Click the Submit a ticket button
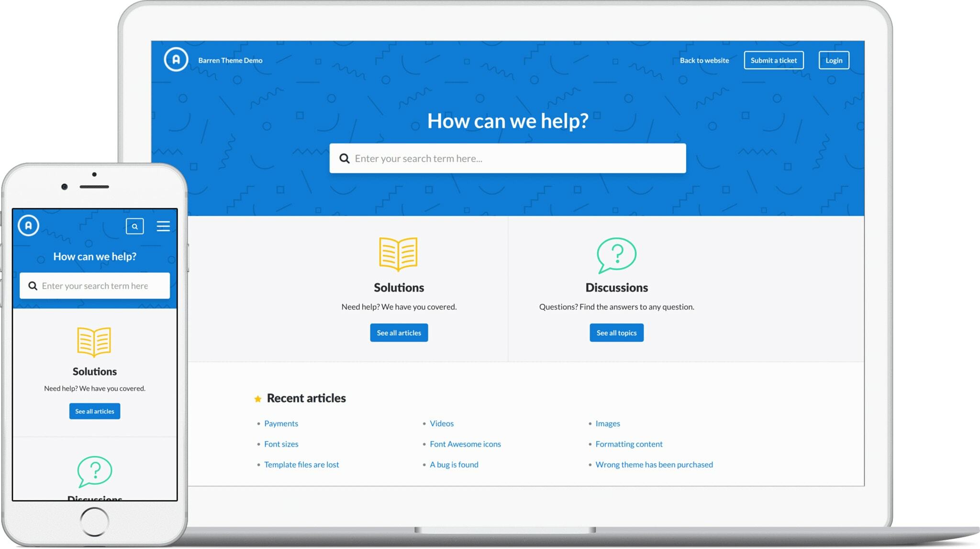980x549 pixels. tap(773, 60)
